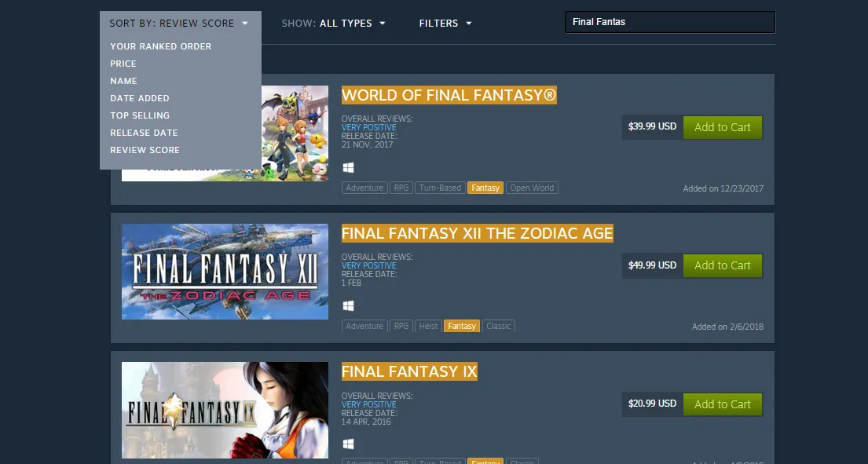The width and height of the screenshot is (868, 464).
Task: Select the Heist tag on Final Fantasy XII
Action: pos(428,327)
